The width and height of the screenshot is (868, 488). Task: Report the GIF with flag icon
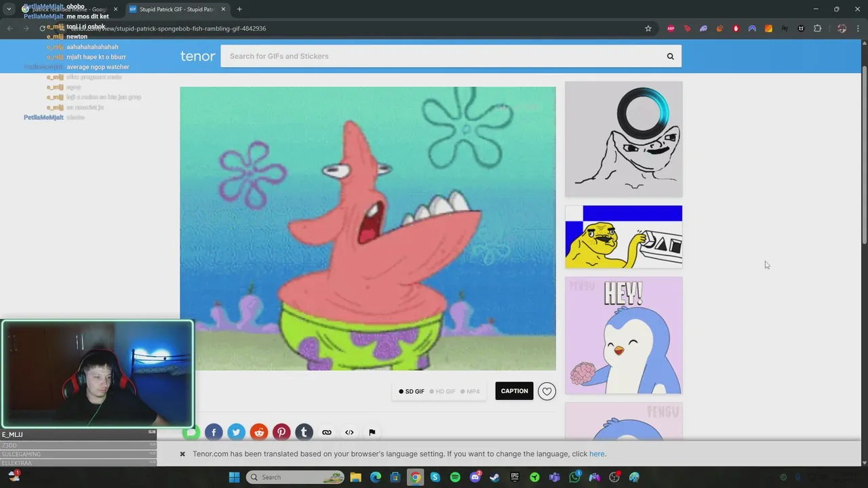(x=372, y=432)
